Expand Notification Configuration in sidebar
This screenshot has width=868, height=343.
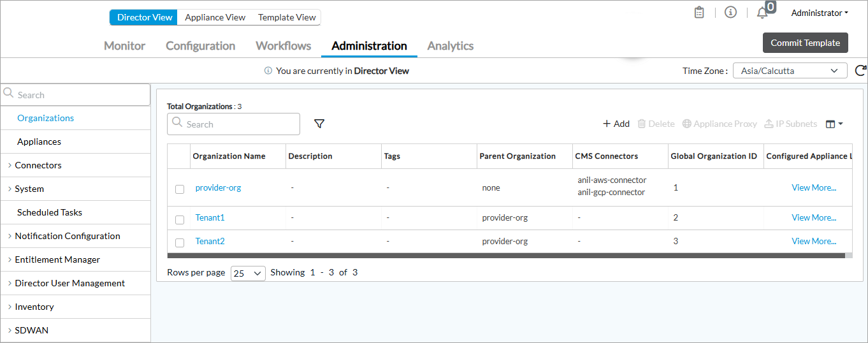click(68, 236)
